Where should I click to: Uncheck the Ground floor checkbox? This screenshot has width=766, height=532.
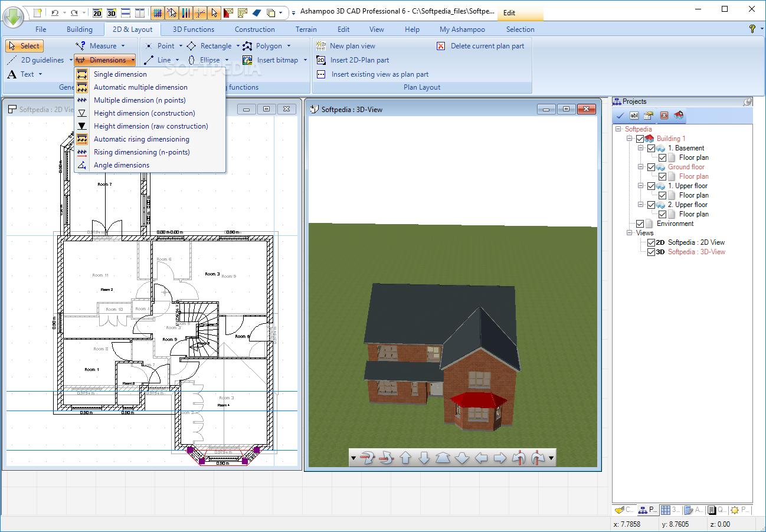651,167
